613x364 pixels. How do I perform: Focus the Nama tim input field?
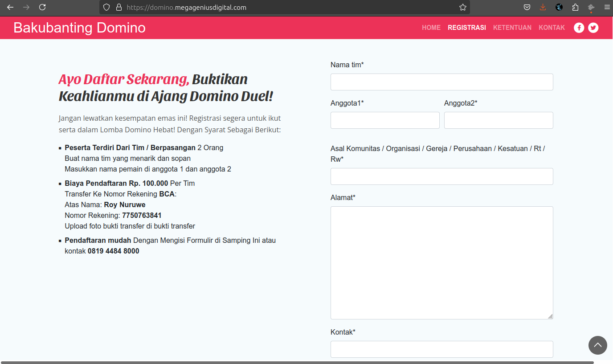441,82
